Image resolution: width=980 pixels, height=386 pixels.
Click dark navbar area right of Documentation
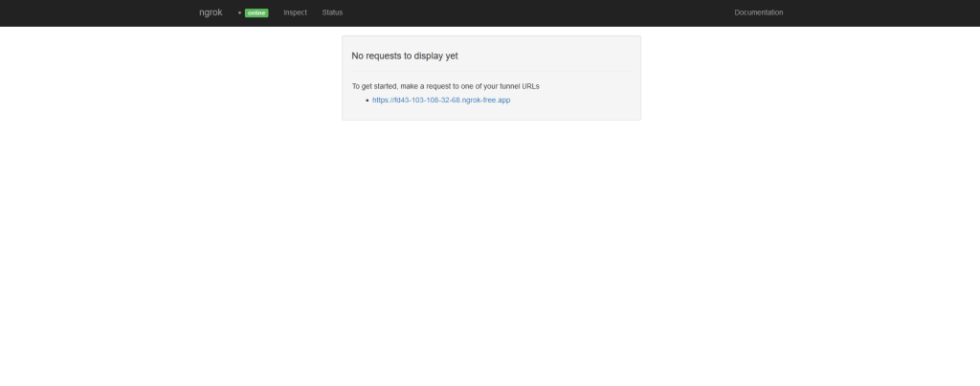880,12
